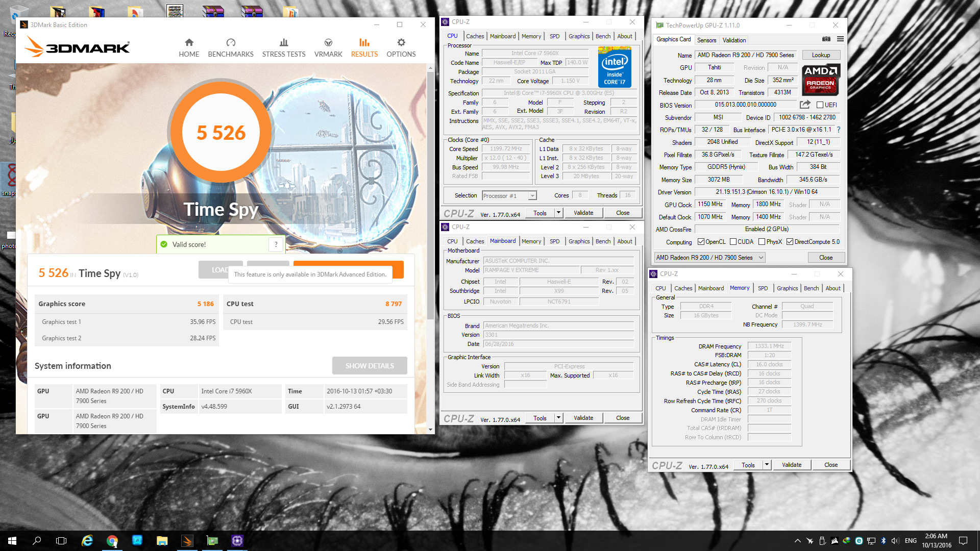This screenshot has width=980, height=551.
Task: Click the Bus Interface question mark in GPU-Z
Action: pos(838,130)
